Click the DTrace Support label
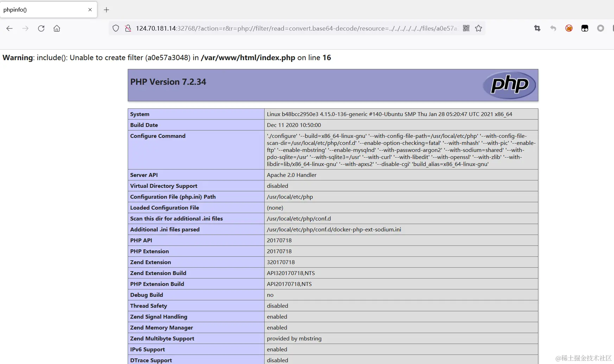This screenshot has width=614, height=364. click(x=151, y=360)
